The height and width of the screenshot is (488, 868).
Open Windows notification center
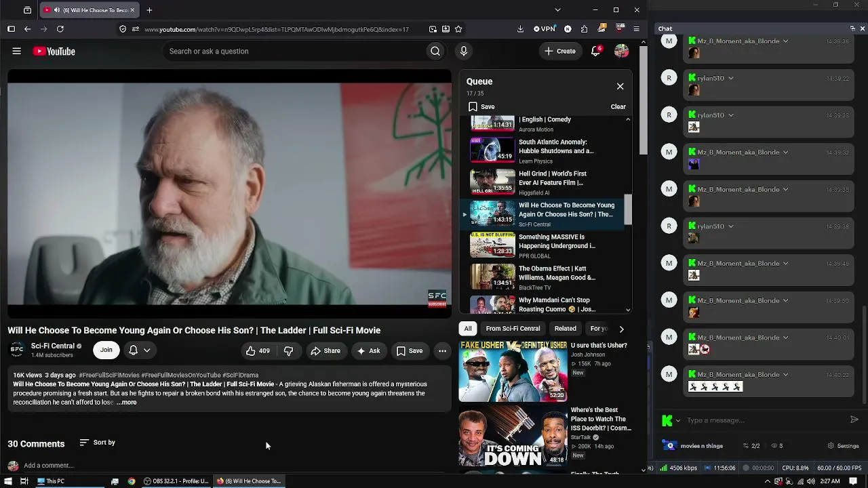point(854,481)
